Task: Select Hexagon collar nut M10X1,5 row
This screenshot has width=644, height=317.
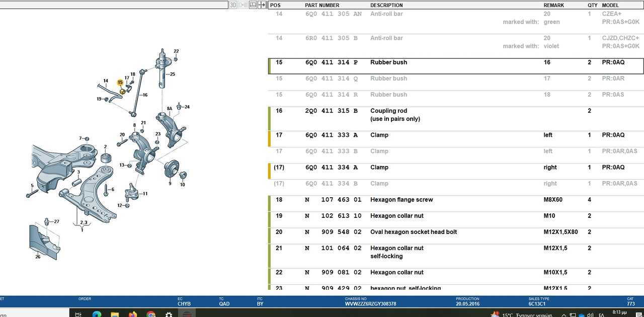Action: point(456,276)
